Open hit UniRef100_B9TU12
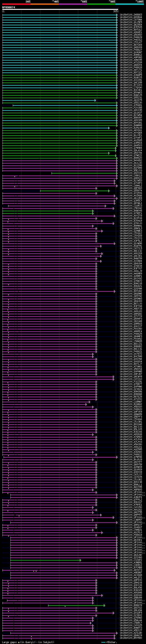This screenshot has height=644, width=146. click(131, 30)
